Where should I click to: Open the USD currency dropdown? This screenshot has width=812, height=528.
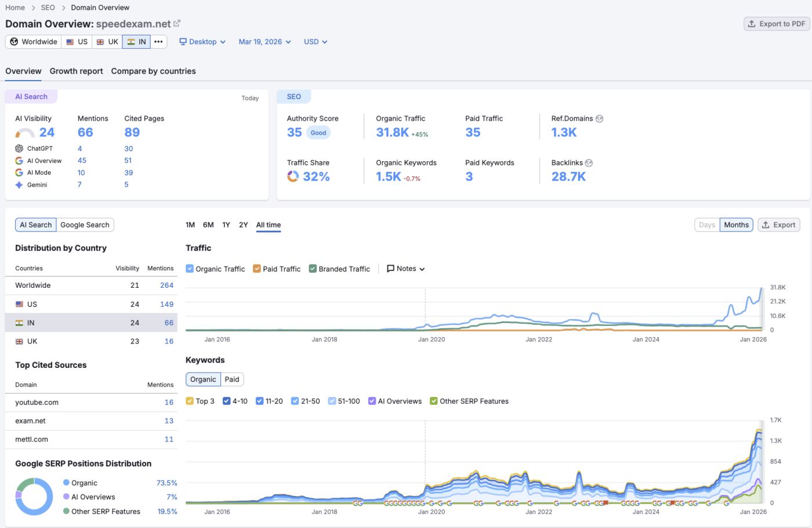click(316, 42)
